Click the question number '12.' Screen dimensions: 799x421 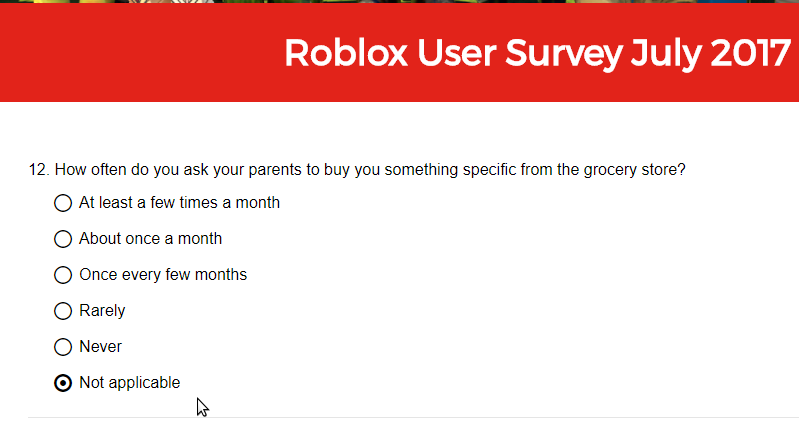click(39, 170)
